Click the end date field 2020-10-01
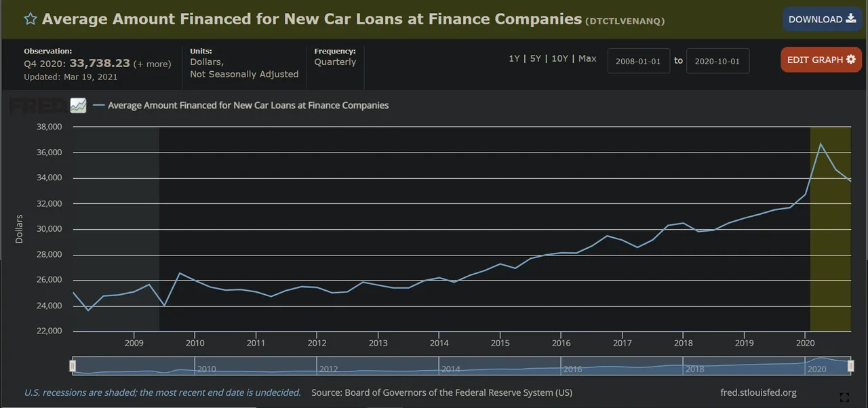 [x=717, y=61]
